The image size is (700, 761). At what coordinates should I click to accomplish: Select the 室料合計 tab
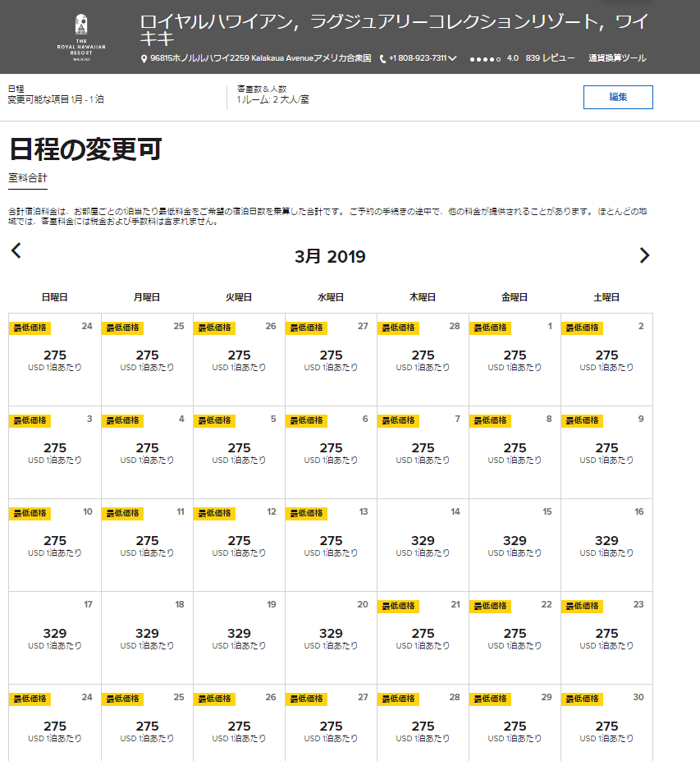[28, 178]
